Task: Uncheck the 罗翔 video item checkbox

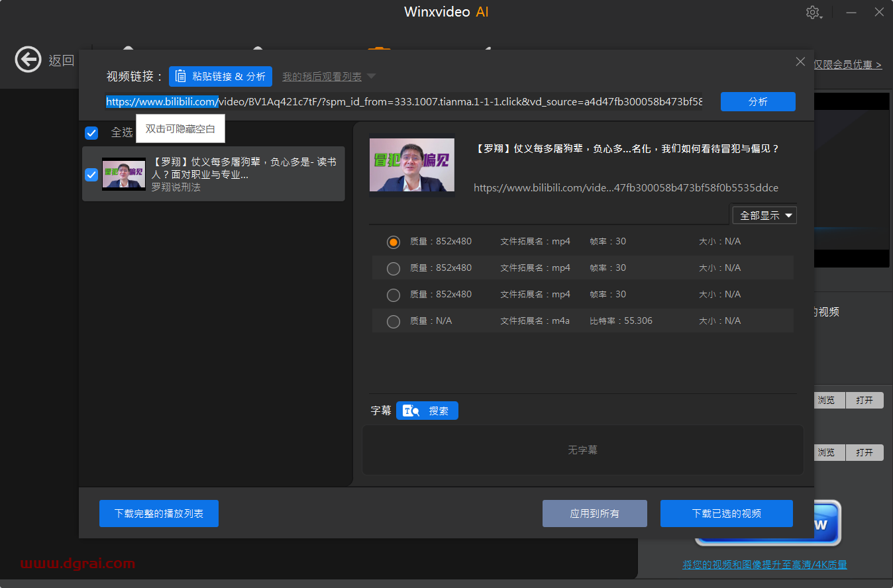Action: click(91, 175)
